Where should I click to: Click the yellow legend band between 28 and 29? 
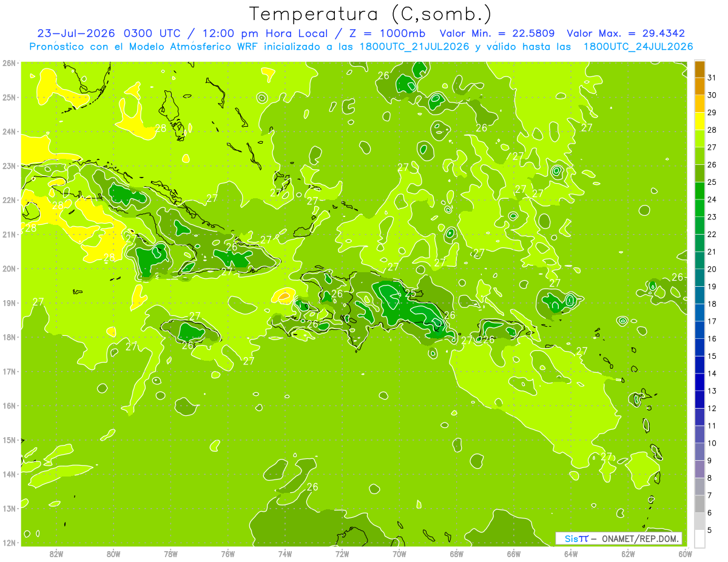699,121
